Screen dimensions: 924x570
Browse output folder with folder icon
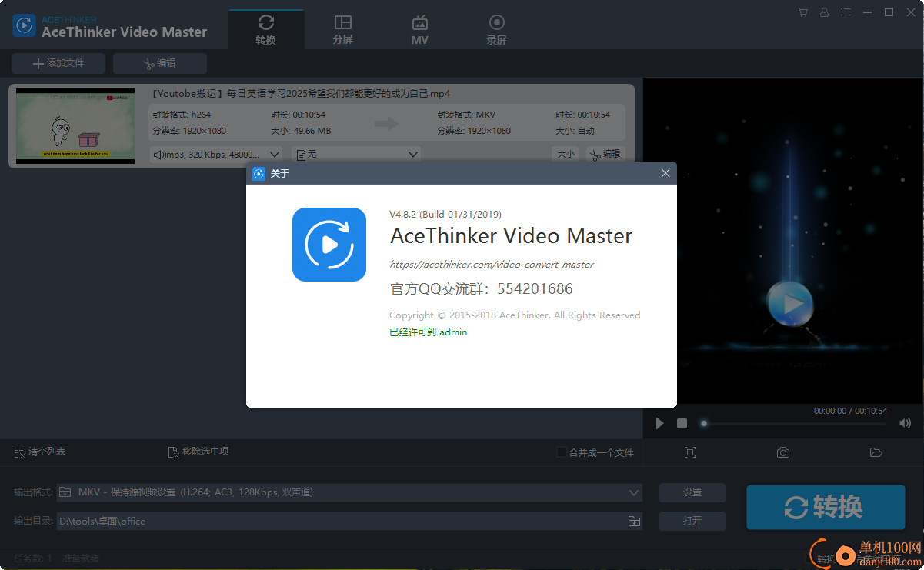pos(634,521)
